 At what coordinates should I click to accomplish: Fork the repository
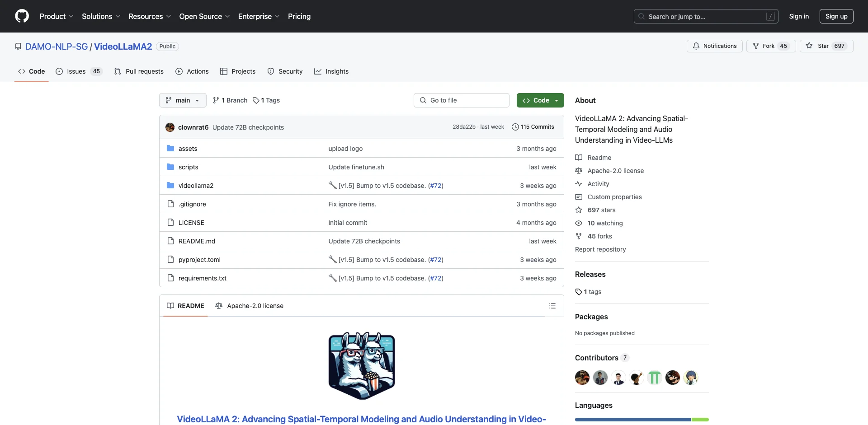pos(771,46)
